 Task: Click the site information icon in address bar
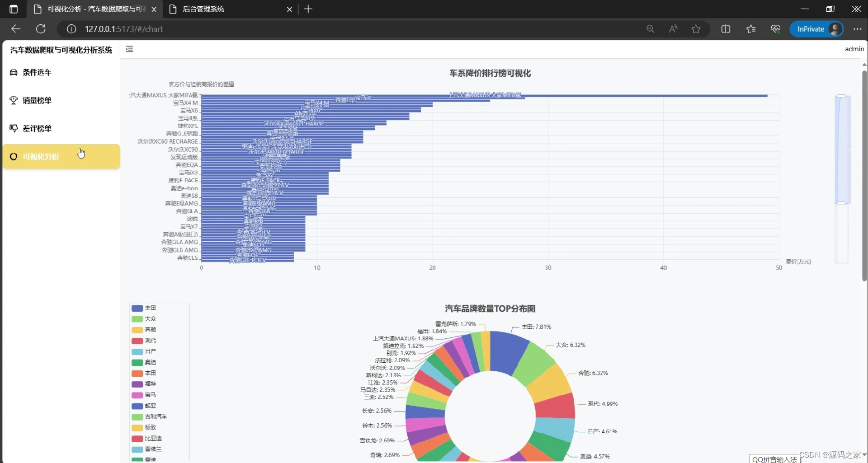[71, 29]
